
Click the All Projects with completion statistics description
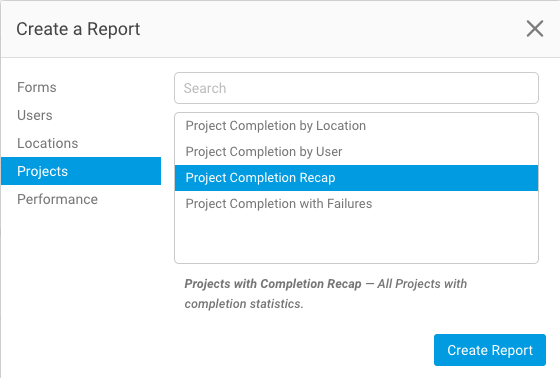(x=326, y=294)
